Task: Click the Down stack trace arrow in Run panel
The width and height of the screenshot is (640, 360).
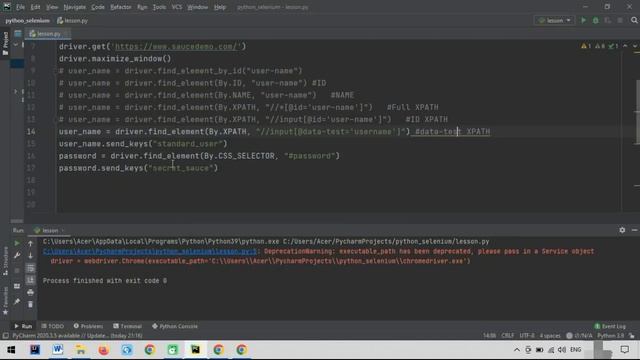Action: click(x=30, y=256)
